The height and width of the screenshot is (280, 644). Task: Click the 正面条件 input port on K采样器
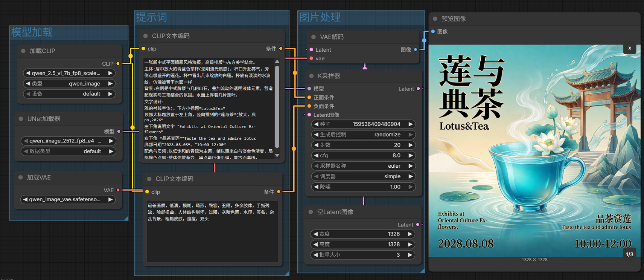tap(309, 97)
